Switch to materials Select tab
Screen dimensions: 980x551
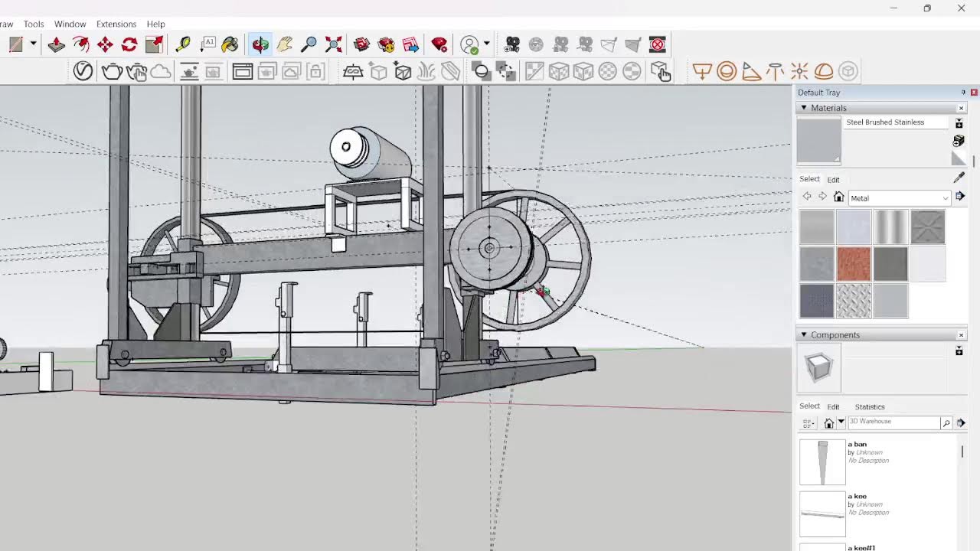pos(809,179)
